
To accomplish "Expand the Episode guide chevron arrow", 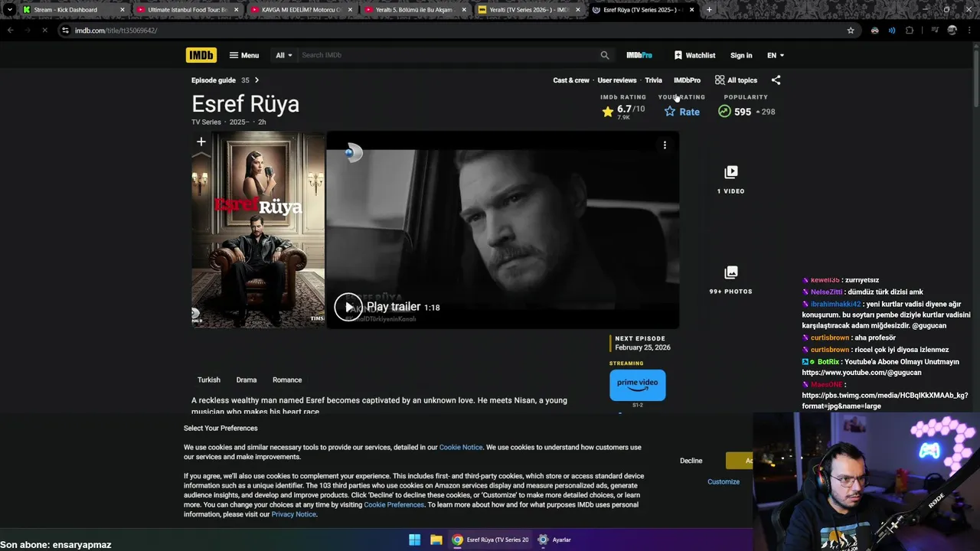I will click(x=256, y=80).
